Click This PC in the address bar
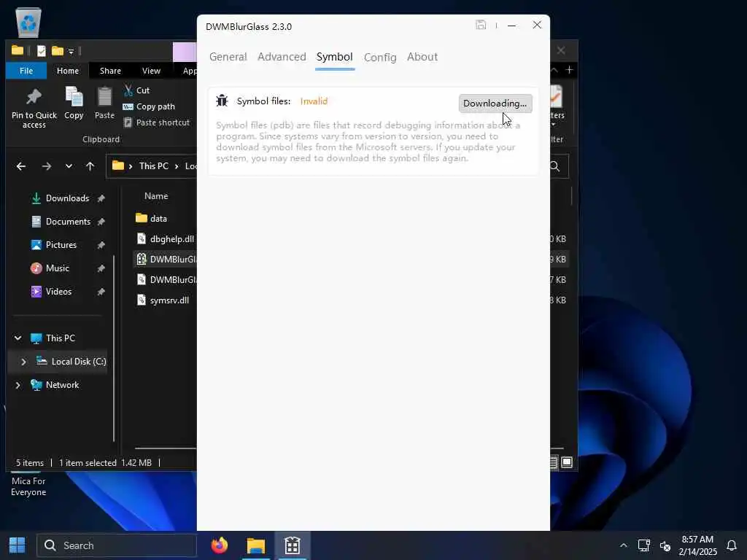The width and height of the screenshot is (747, 560). pos(153,166)
